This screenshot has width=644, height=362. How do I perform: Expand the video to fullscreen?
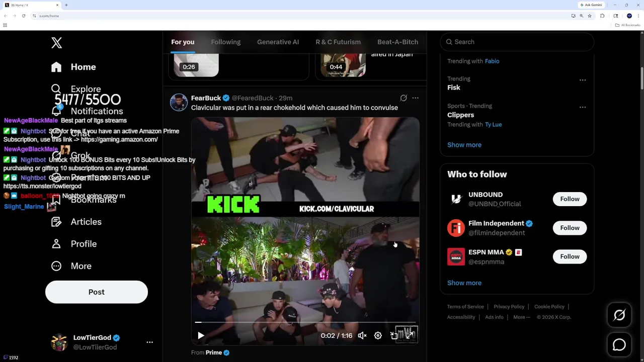pos(410,335)
